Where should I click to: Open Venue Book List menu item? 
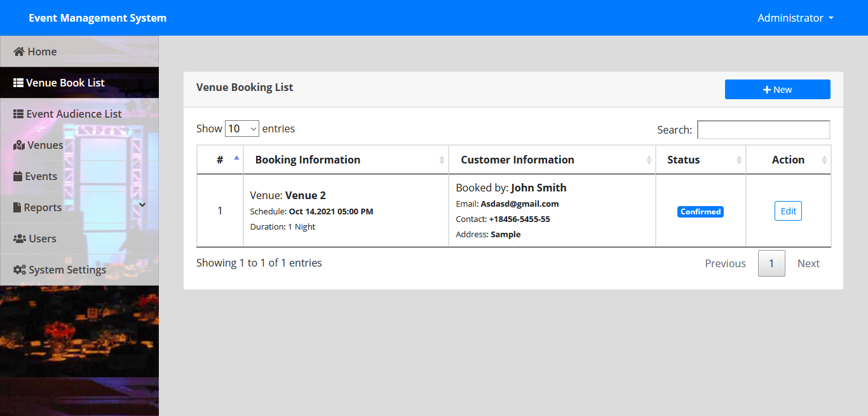(79, 83)
